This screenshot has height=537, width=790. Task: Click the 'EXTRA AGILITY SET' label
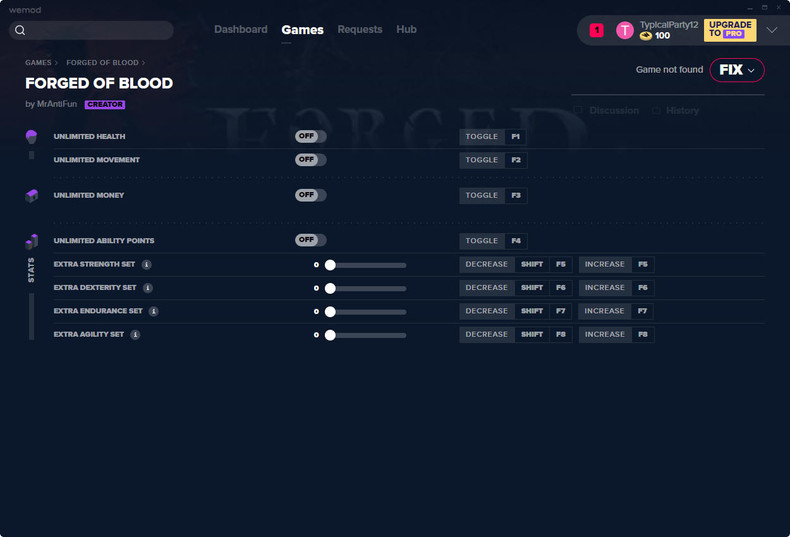click(x=89, y=334)
